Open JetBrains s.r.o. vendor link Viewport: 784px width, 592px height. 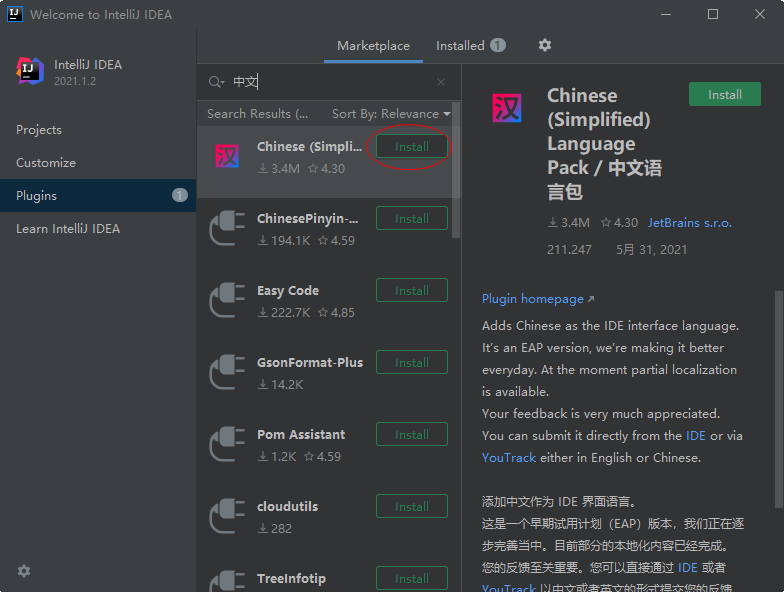(x=690, y=222)
